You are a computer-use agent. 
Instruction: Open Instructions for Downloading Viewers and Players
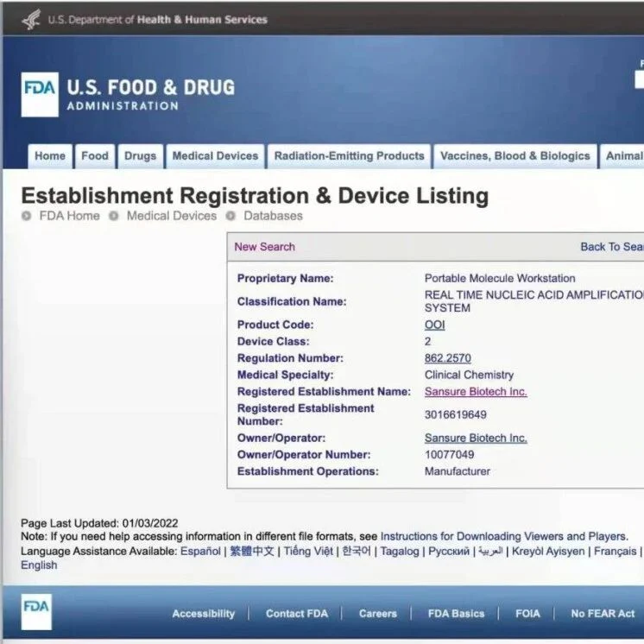point(504,536)
